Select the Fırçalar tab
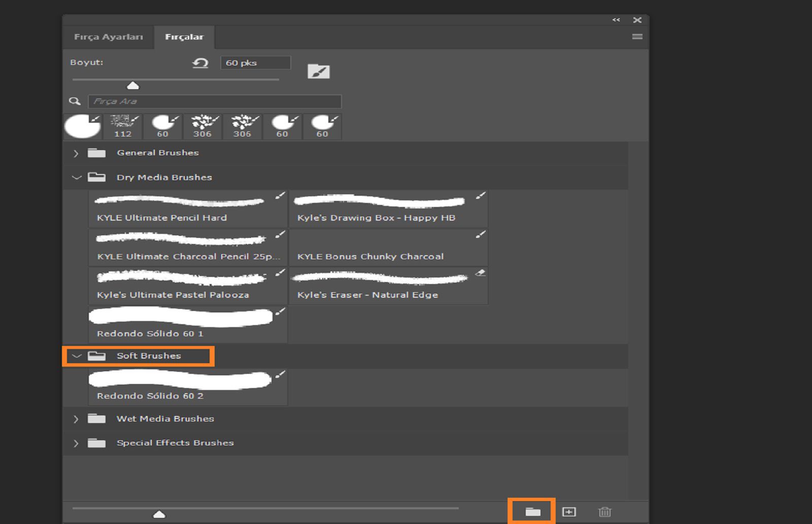This screenshot has width=812, height=524. click(184, 37)
